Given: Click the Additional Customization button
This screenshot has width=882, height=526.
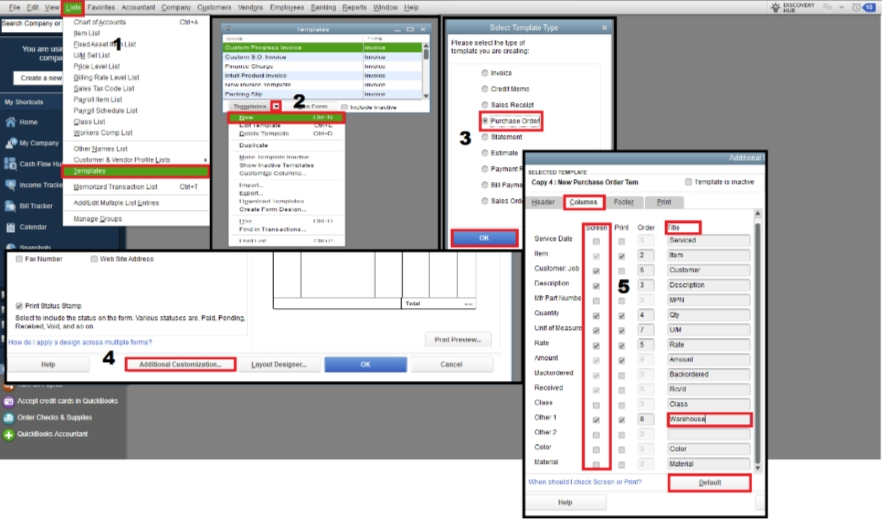Looking at the screenshot, I should point(180,365).
